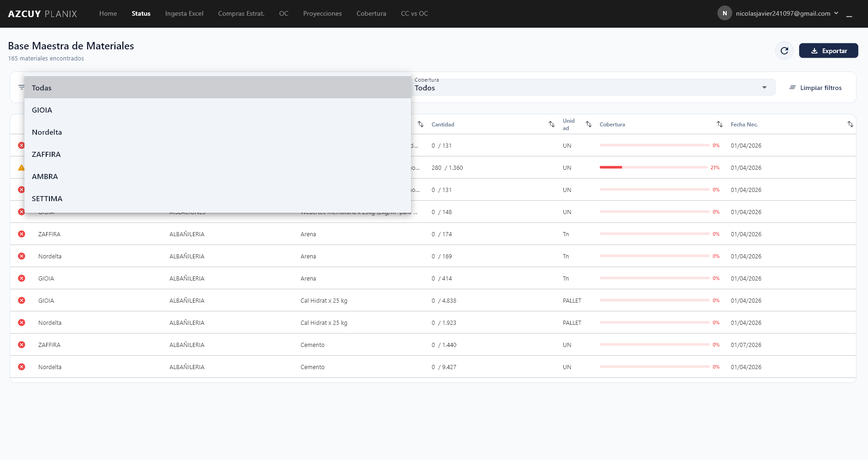
Task: Open Cobertura navigation tab
Action: [x=371, y=13]
